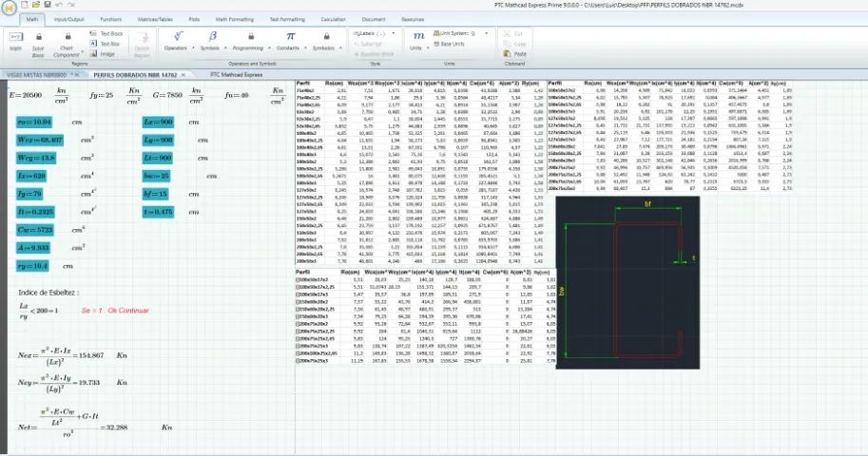Open the Constants pi icon
The image size is (868, 456).
point(291,36)
